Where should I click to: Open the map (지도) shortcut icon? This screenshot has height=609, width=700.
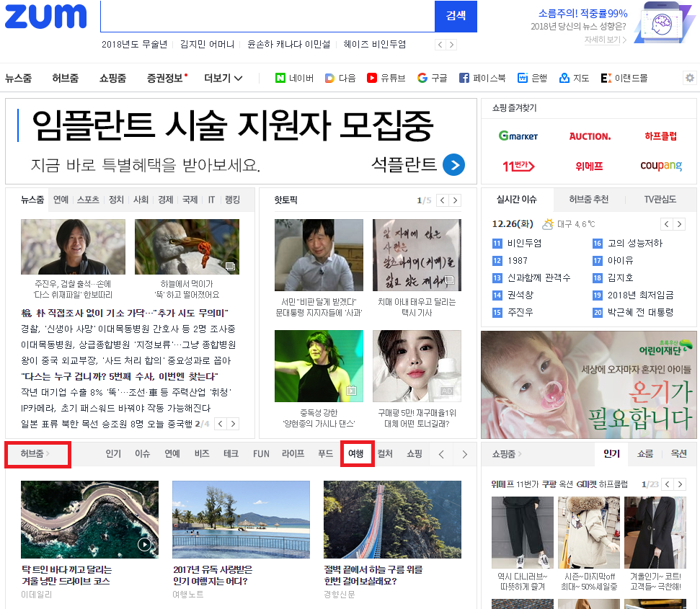(x=564, y=78)
